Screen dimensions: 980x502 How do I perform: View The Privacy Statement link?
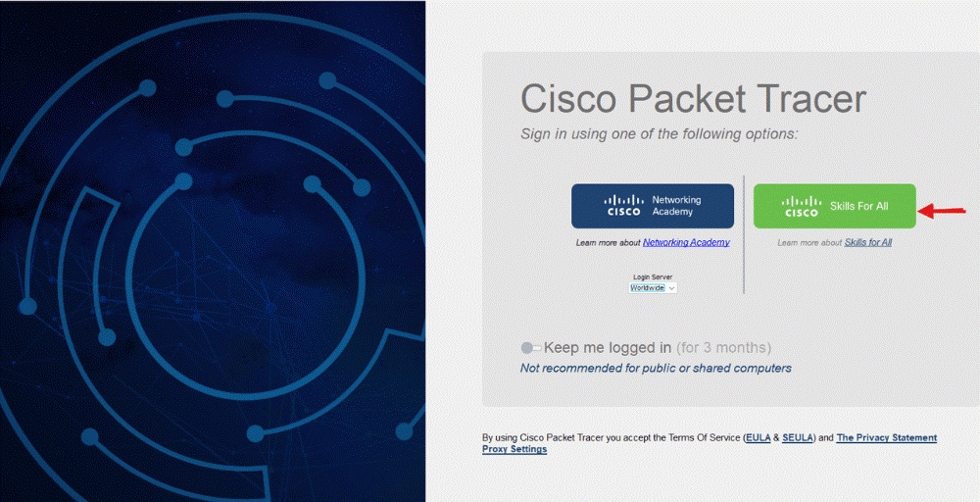pyautogui.click(x=886, y=437)
